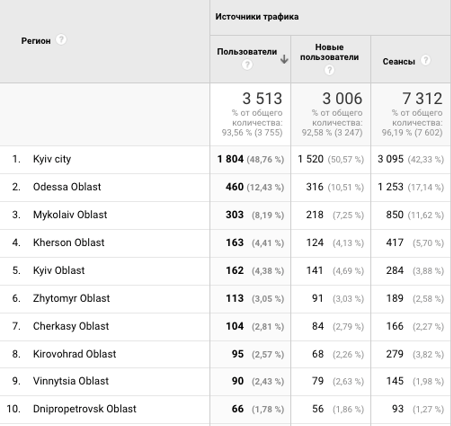Sort by Сеансы column header
Image resolution: width=451 pixels, height=426 pixels.
[399, 62]
